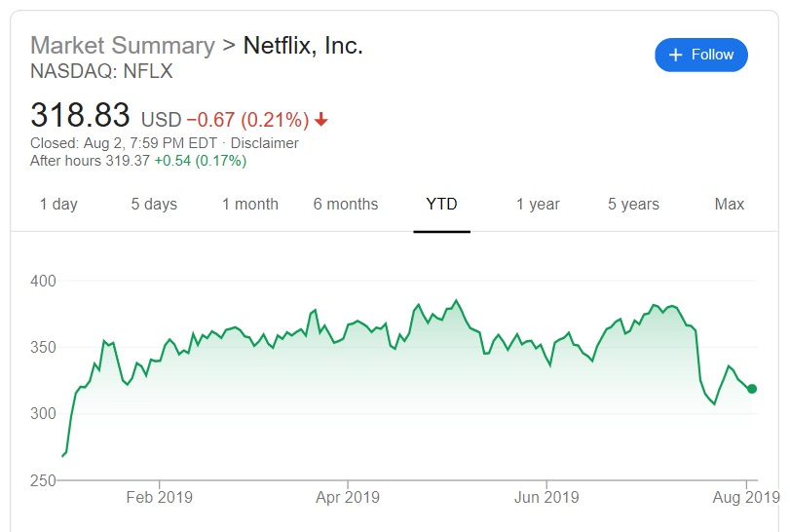Open the Market Summary link
The height and width of the screenshot is (532, 790).
pos(123,46)
